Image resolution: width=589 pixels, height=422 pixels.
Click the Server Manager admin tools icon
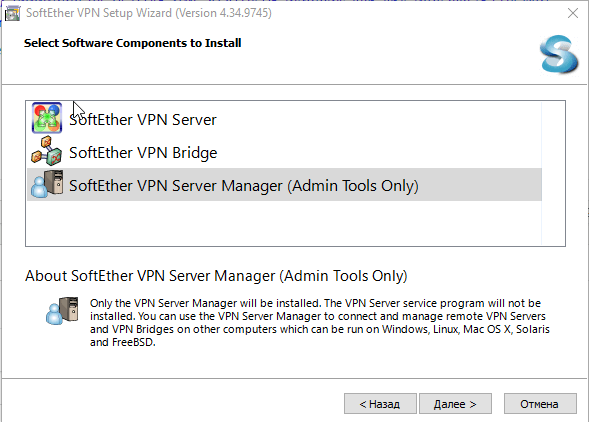tap(47, 184)
